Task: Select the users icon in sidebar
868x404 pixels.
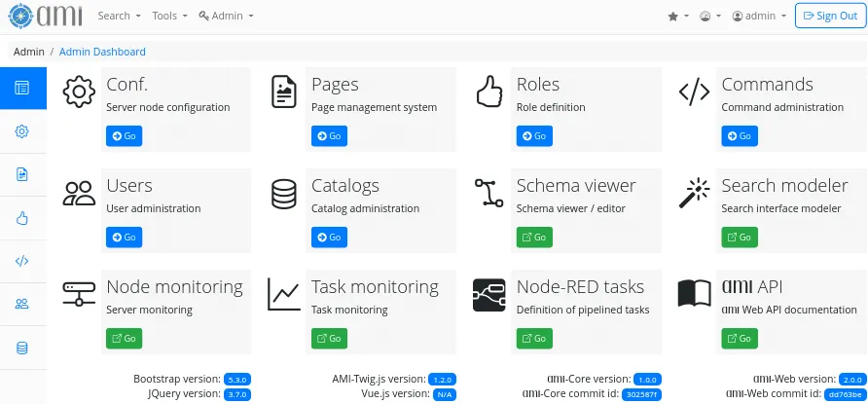Action: pyautogui.click(x=21, y=304)
